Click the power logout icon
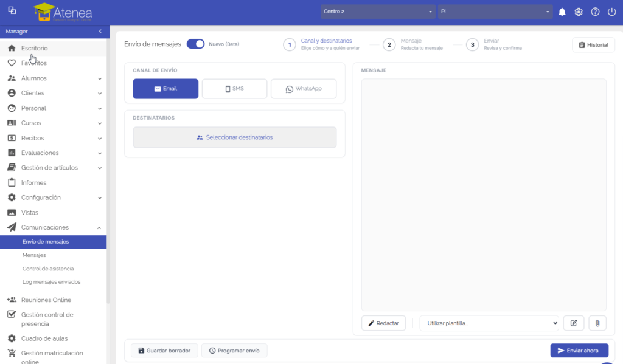623x364 pixels. tap(611, 12)
